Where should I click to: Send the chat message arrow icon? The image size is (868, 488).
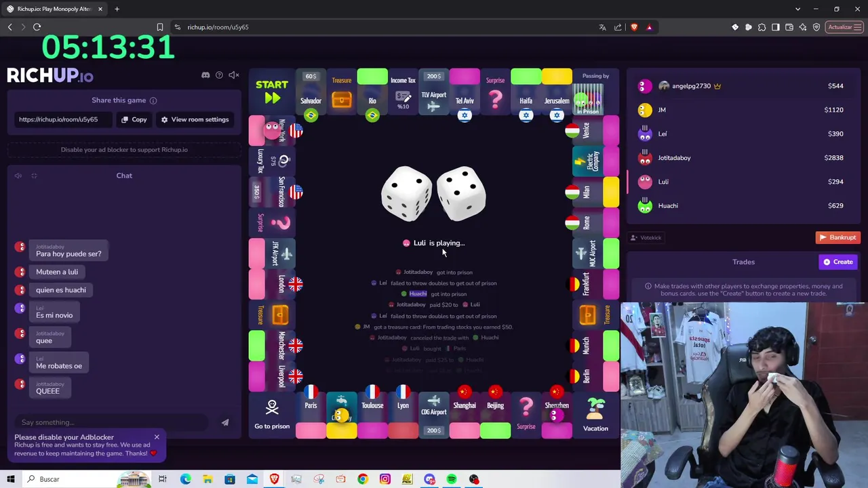[225, 422]
